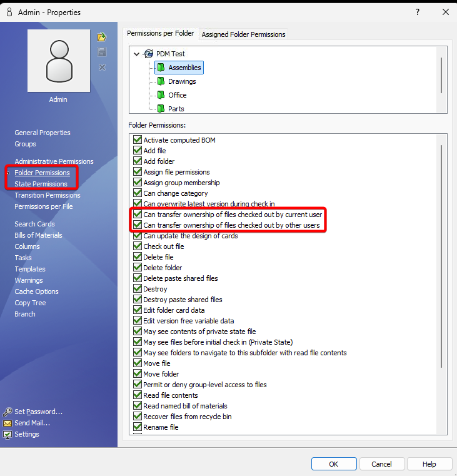Click the question mark help icon
Screen dimensions: 457x476
tap(418, 12)
